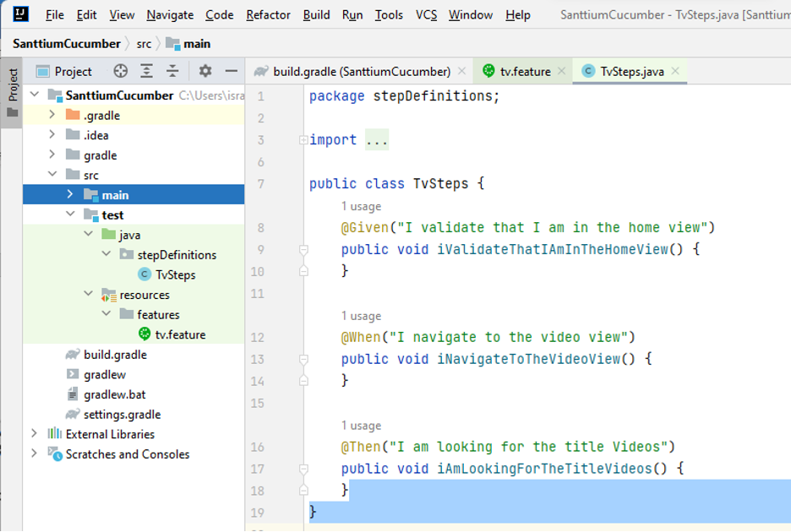Image resolution: width=791 pixels, height=532 pixels.
Task: Open the Project view dropdown title
Action: point(74,72)
